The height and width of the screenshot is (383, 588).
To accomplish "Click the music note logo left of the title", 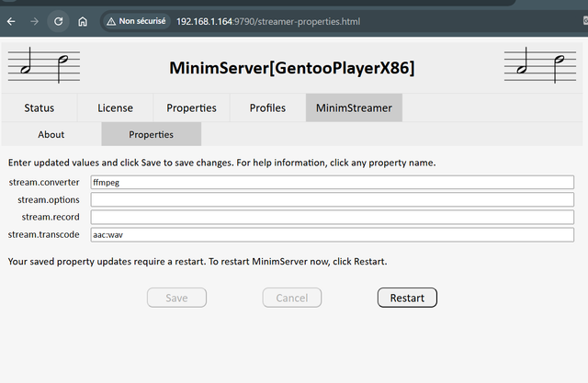I will click(x=44, y=67).
